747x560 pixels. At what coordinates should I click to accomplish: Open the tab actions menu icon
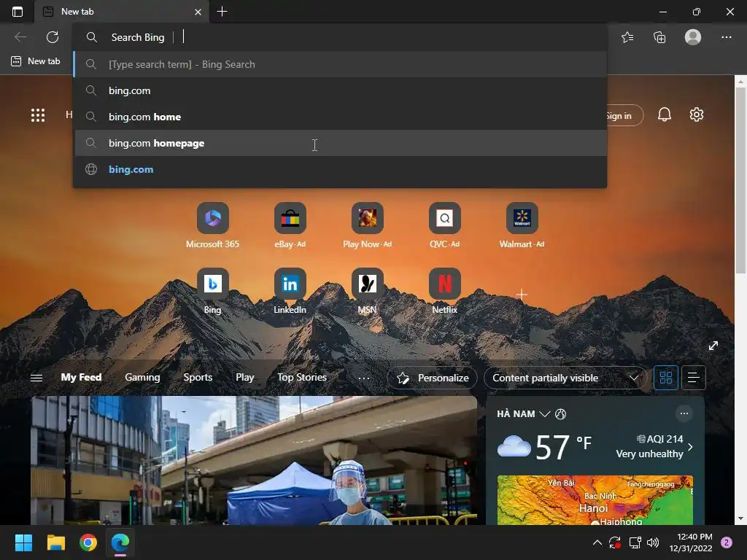18,12
